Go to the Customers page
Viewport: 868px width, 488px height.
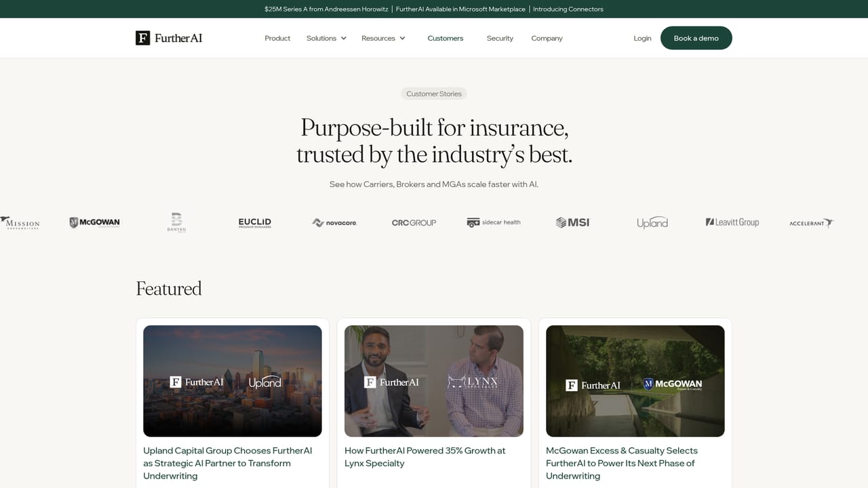click(446, 39)
